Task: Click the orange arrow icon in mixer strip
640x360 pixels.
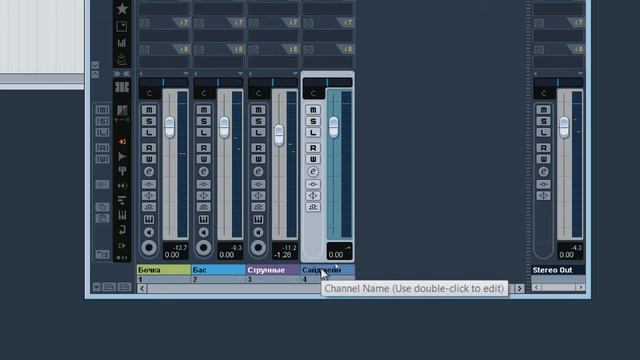Action: click(122, 142)
